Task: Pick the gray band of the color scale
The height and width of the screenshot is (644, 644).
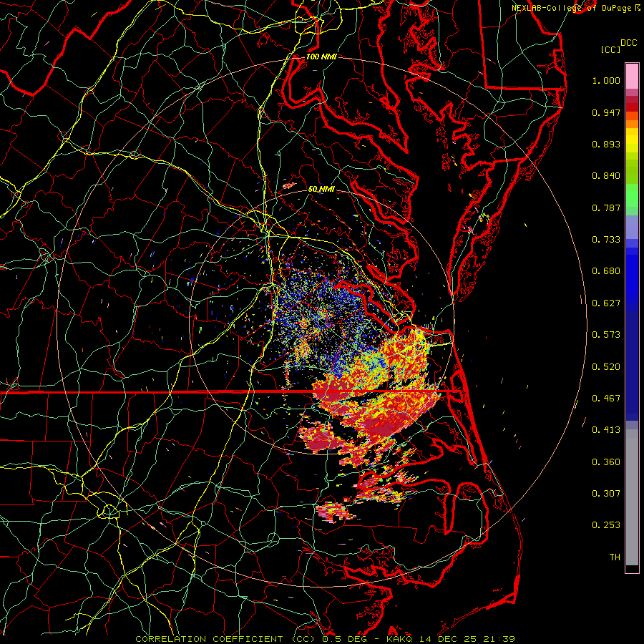Action: click(632, 497)
